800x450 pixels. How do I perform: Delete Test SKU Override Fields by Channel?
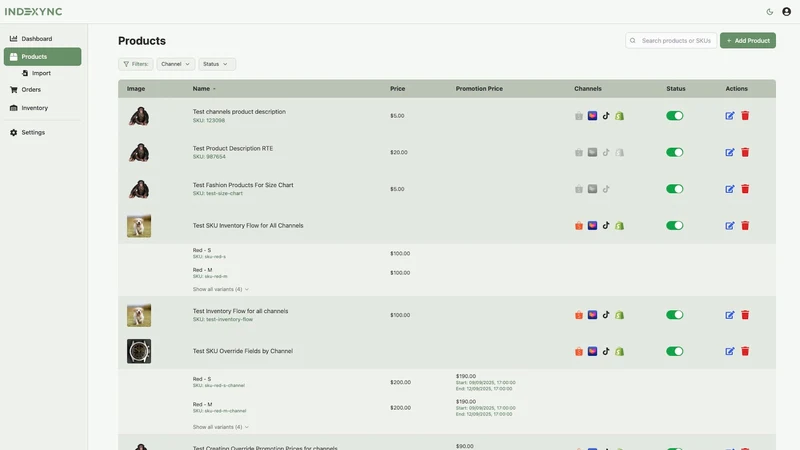point(745,351)
